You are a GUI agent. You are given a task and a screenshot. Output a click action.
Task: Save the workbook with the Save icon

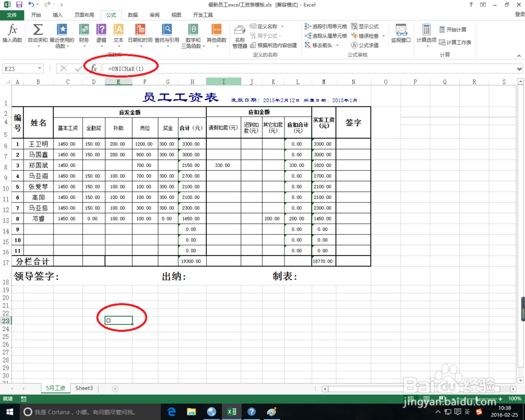[x=19, y=5]
